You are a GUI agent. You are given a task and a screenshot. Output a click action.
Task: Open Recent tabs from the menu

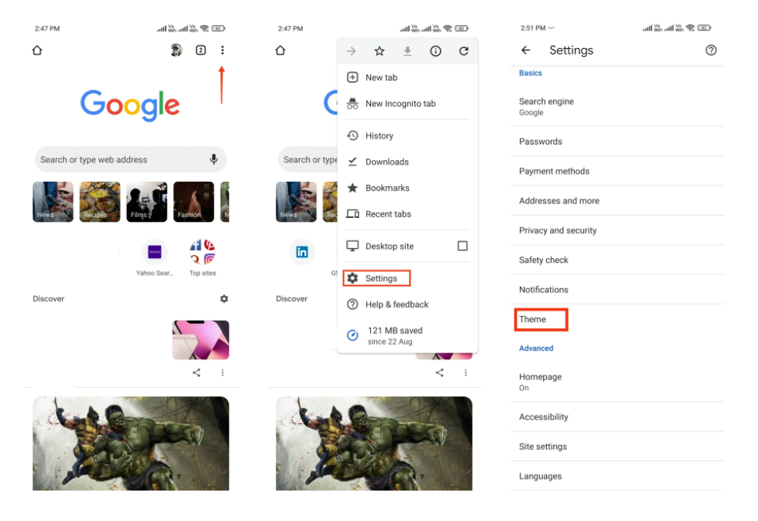tap(408, 214)
